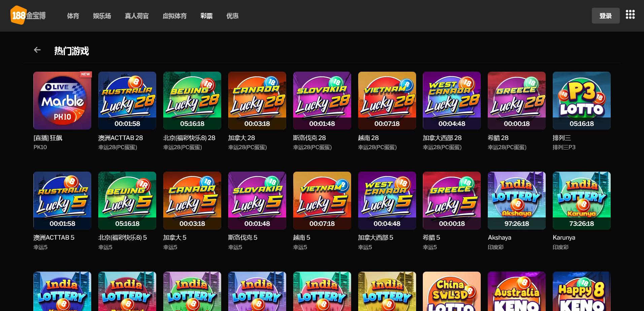This screenshot has width=644, height=311.
Task: Open Canada Lucky 5 game tile
Action: pyautogui.click(x=192, y=201)
